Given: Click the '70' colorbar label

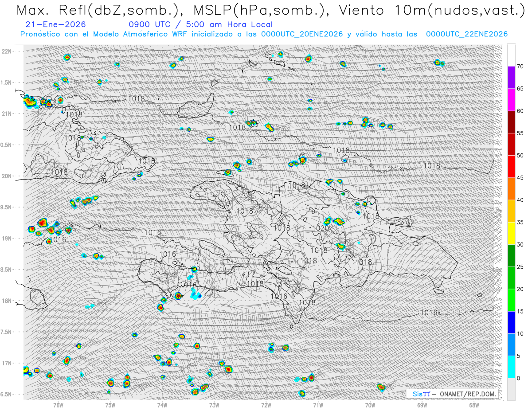Looking at the screenshot, I should coord(520,67).
